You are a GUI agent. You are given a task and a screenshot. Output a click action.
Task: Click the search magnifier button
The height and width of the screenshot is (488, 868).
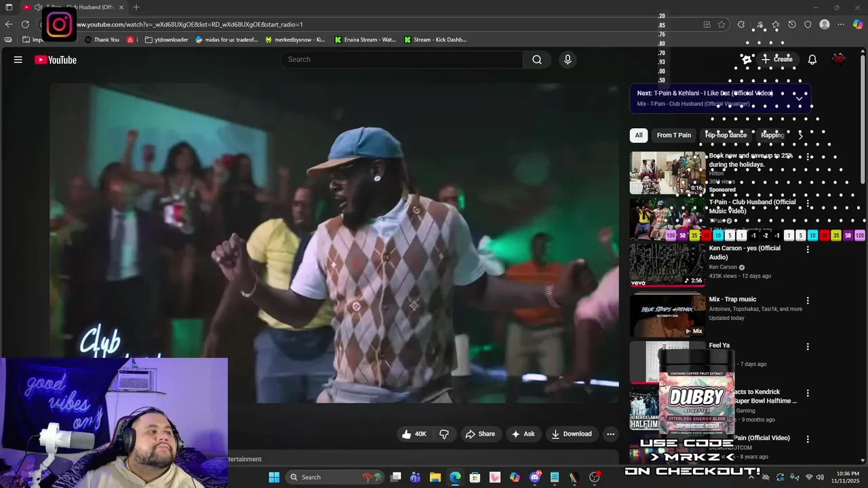point(537,60)
